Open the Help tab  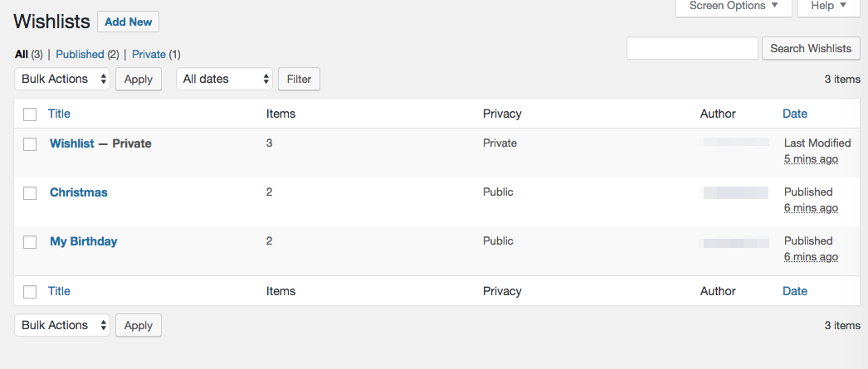tap(828, 7)
